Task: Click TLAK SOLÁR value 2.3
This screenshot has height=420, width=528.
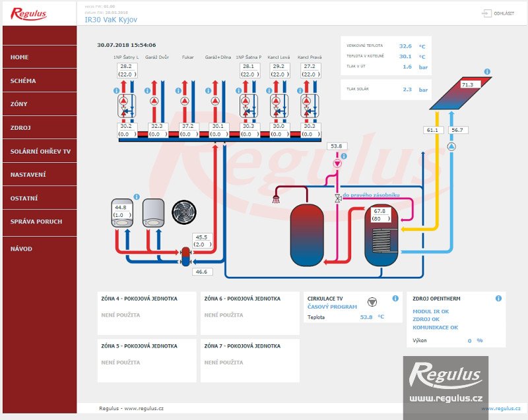Action: 407,90
